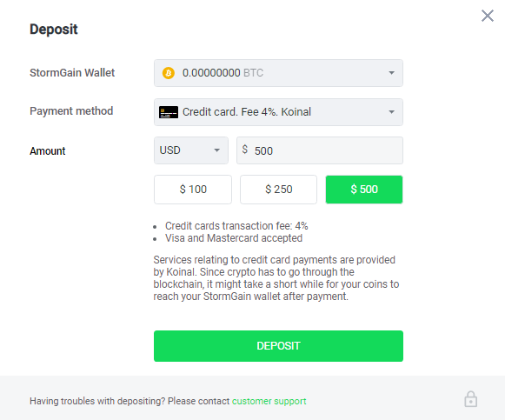Select the 0.00000000 BTC wallet field

tap(278, 73)
